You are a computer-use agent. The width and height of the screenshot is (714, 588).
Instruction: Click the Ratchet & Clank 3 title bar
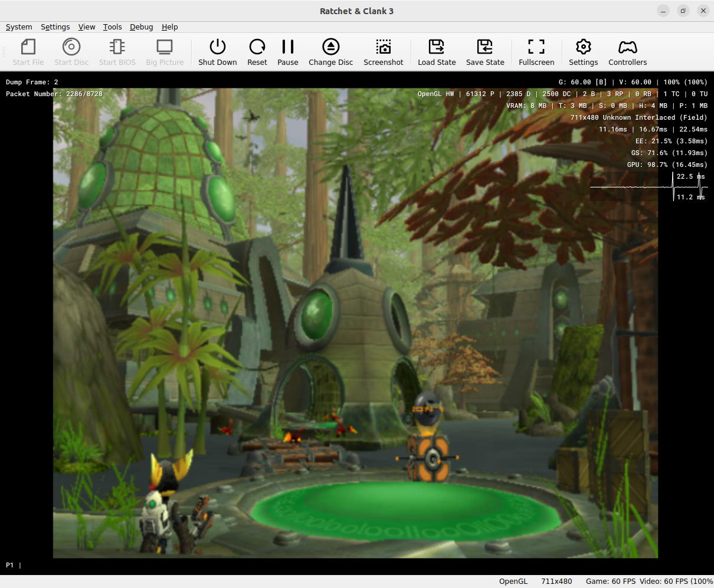[356, 11]
